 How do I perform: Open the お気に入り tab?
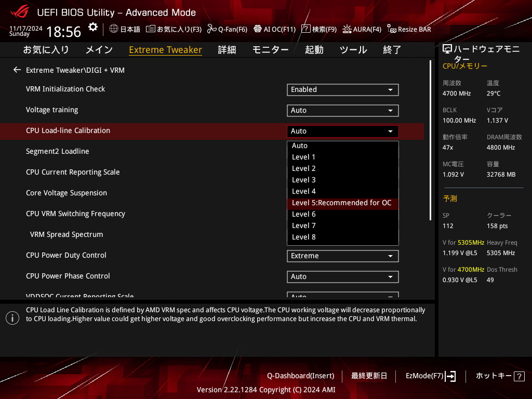(46, 50)
